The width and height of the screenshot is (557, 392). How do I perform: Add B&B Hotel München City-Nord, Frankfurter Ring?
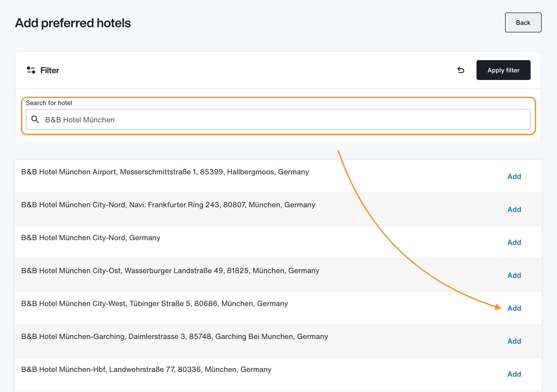514,209
